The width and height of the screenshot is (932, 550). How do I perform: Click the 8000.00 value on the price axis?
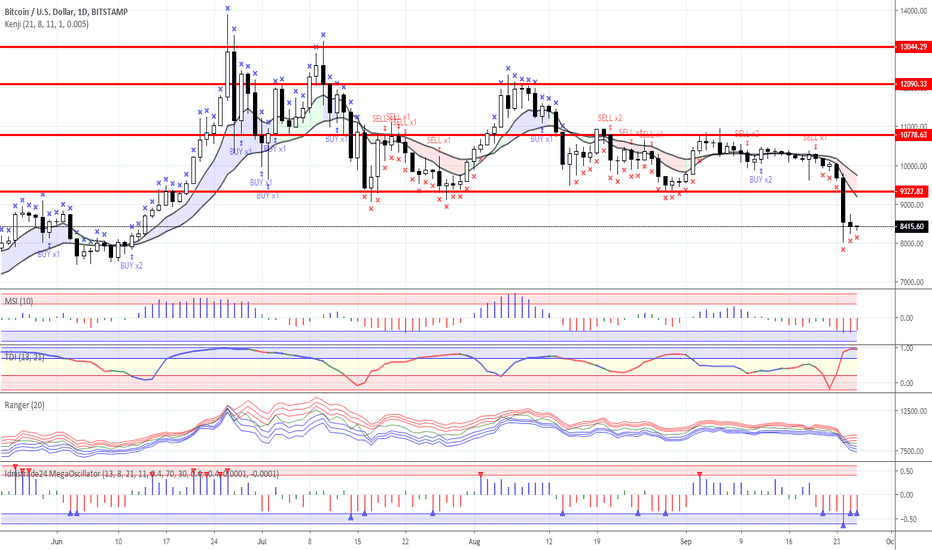pyautogui.click(x=912, y=243)
